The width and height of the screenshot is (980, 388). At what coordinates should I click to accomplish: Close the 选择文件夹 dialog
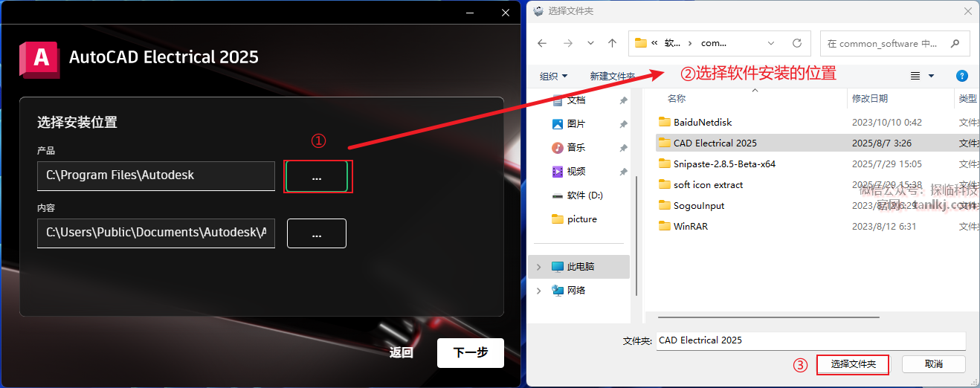(967, 11)
